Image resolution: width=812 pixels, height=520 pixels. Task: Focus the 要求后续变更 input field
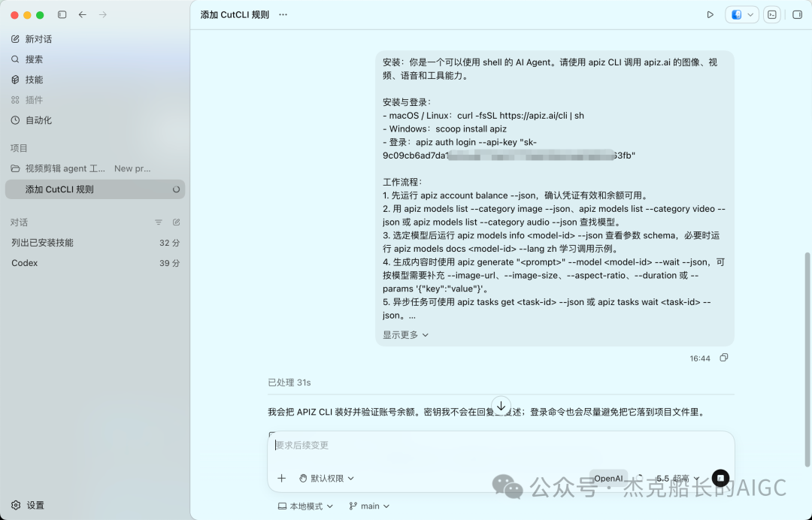(501, 446)
